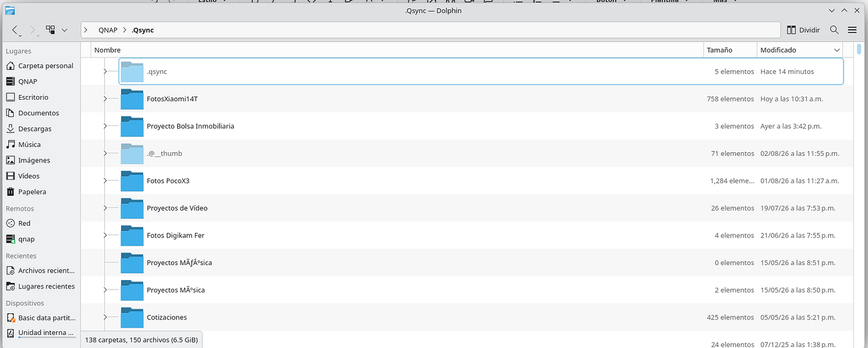
Task: Open Archivos recientes
Action: point(40,270)
